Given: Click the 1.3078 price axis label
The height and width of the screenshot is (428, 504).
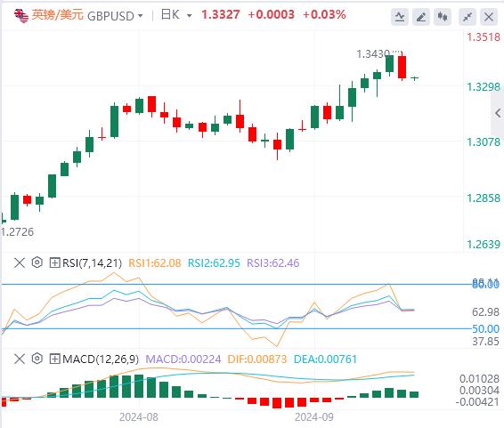Looking at the screenshot, I should [484, 141].
